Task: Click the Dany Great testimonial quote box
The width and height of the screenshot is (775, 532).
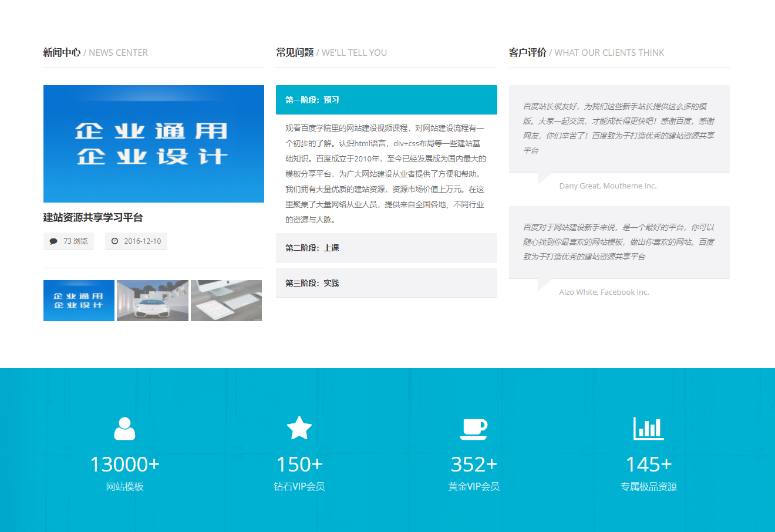Action: click(619, 129)
